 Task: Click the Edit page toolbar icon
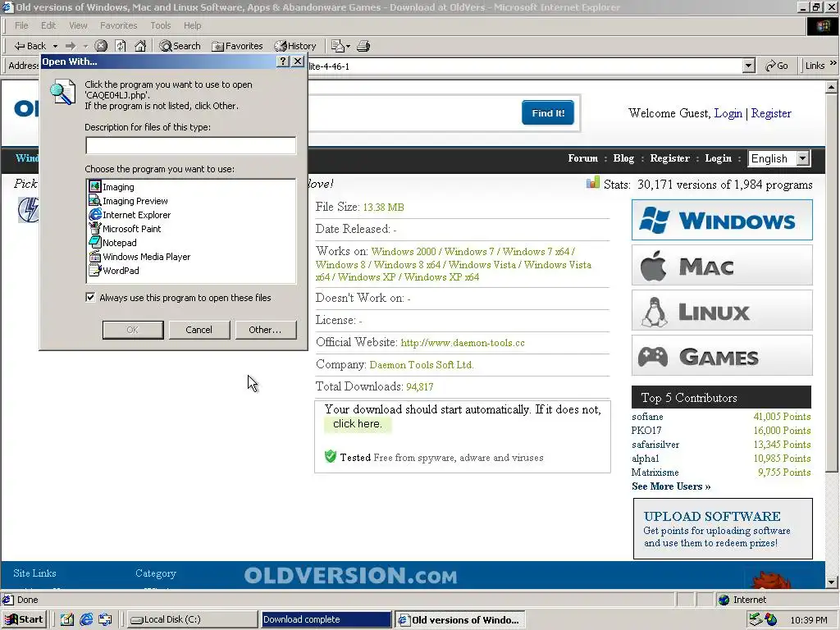(337, 46)
